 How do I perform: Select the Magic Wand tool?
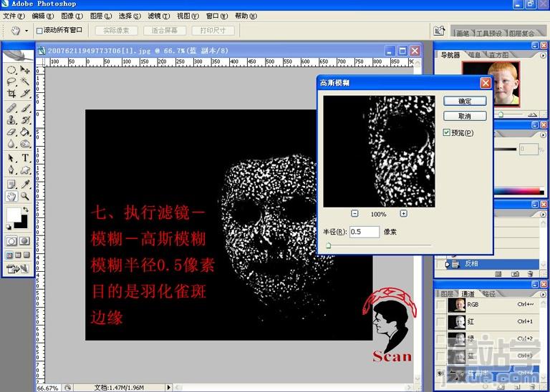(24, 82)
